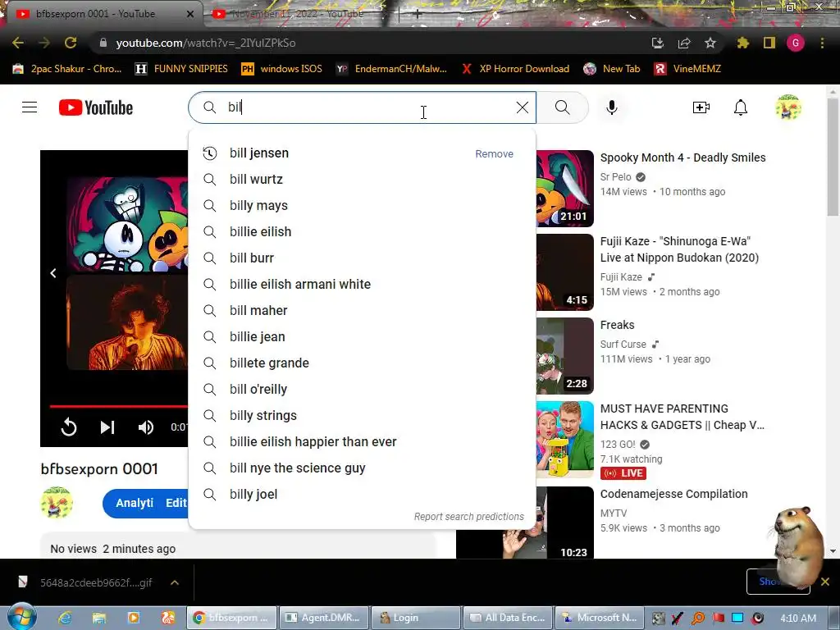The image size is (840, 630).
Task: Start voice search with the microphone
Action: (x=612, y=107)
